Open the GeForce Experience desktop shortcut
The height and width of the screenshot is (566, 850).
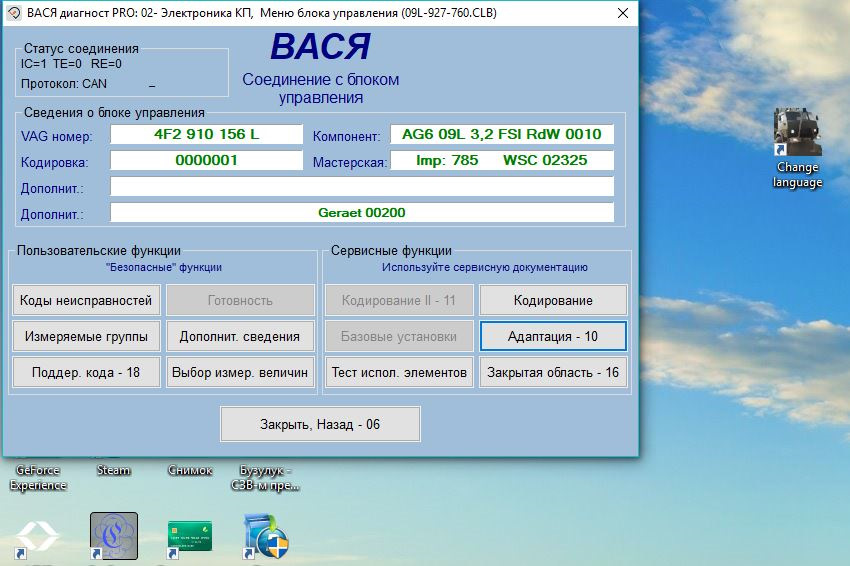pyautogui.click(x=38, y=477)
